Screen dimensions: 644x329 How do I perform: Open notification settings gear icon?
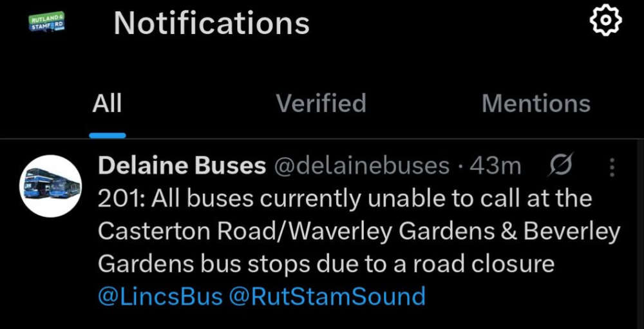coord(605,23)
